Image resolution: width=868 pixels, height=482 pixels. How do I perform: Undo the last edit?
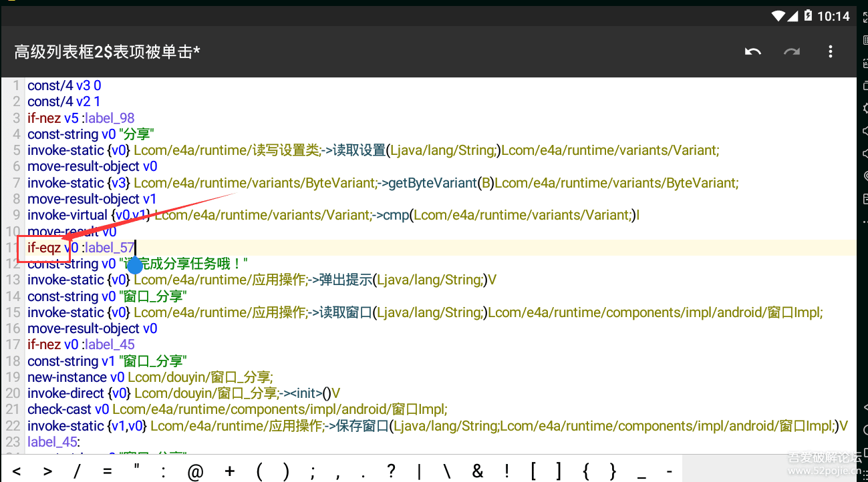753,52
